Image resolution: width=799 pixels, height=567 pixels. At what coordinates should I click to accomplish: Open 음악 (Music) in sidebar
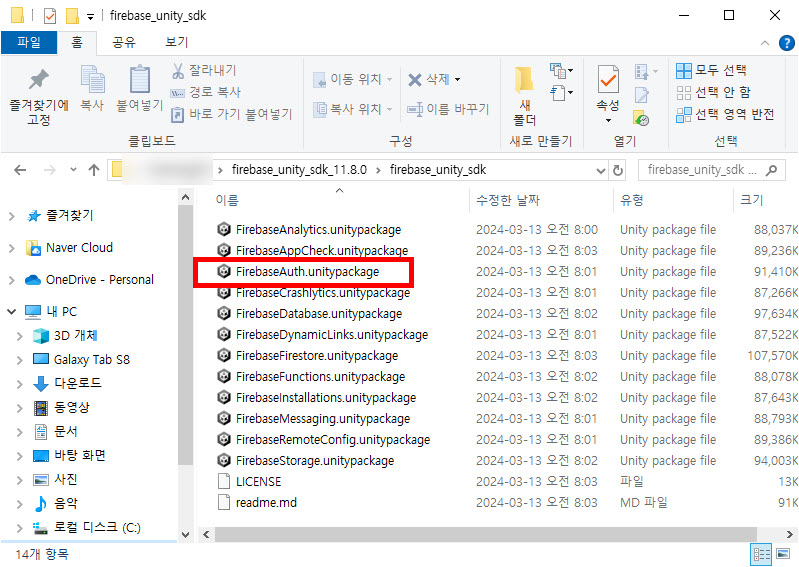pyautogui.click(x=55, y=504)
